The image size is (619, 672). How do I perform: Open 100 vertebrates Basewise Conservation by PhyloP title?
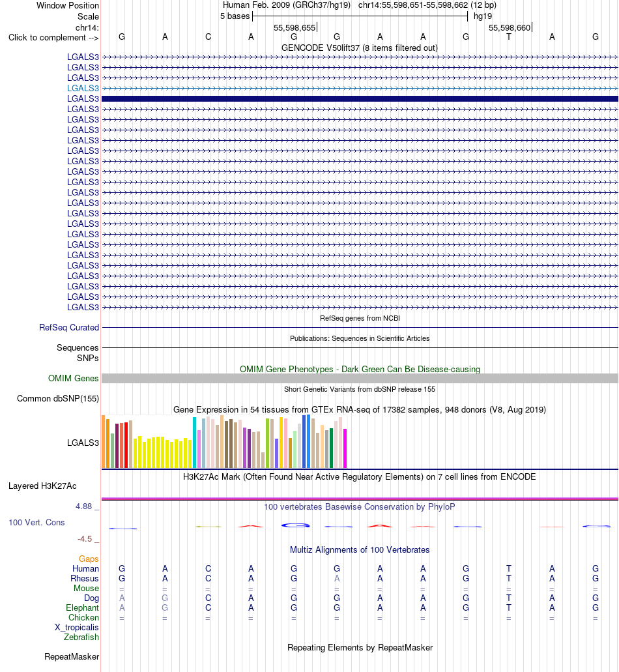click(x=360, y=507)
